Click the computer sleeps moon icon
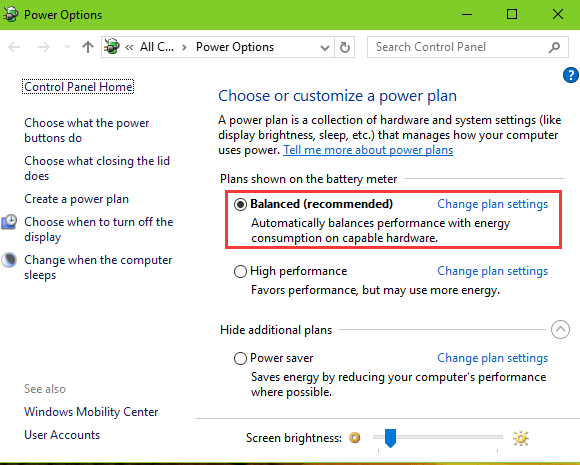Viewport: 580px width, 465px height. coord(9,260)
